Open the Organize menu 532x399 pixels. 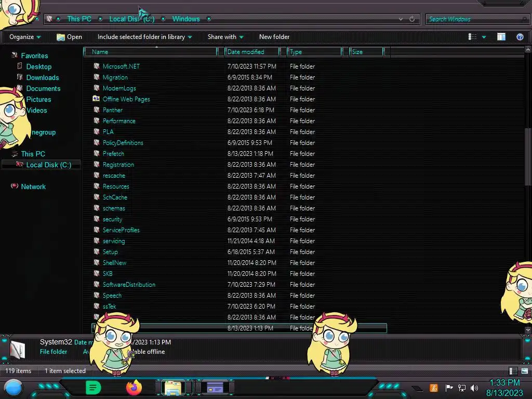(x=25, y=37)
